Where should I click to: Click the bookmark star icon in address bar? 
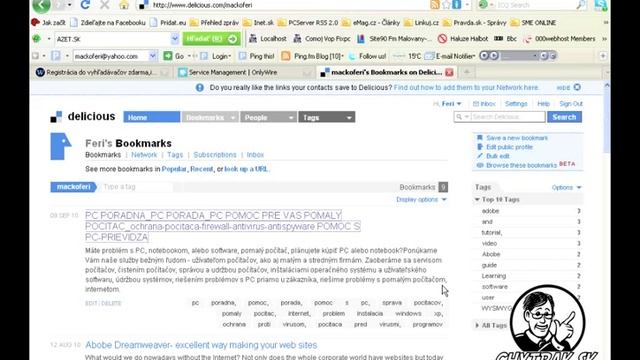coord(446,5)
